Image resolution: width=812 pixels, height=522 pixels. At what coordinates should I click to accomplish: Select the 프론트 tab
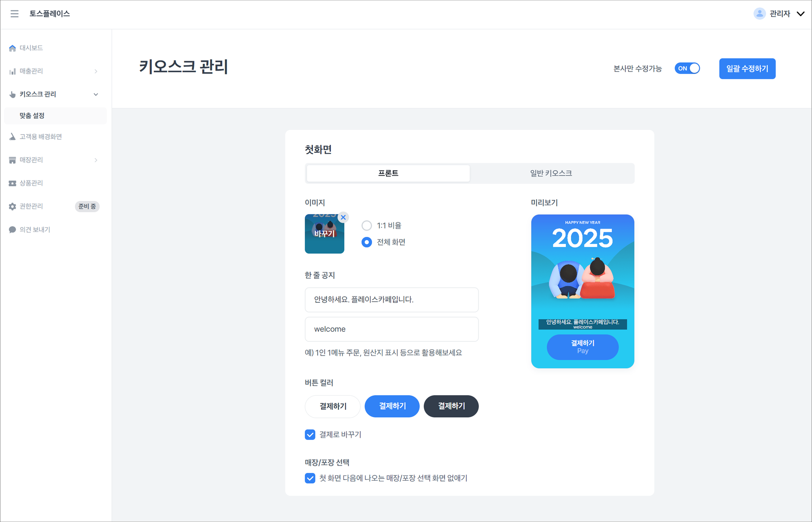(388, 173)
